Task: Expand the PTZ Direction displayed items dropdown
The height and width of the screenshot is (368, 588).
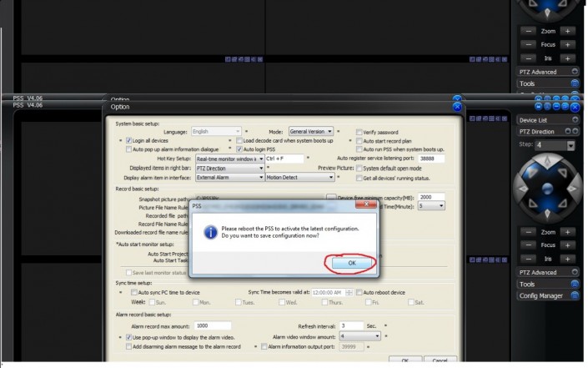Action: pyautogui.click(x=260, y=168)
